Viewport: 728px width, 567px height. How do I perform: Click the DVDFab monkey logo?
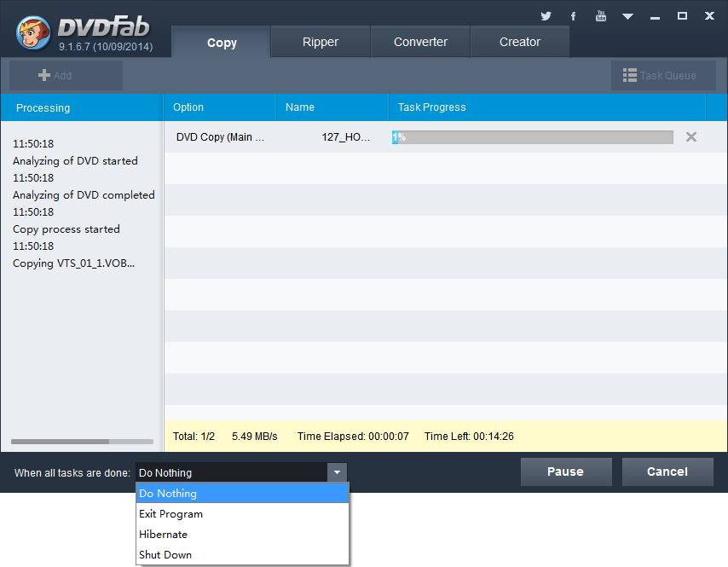(33, 32)
